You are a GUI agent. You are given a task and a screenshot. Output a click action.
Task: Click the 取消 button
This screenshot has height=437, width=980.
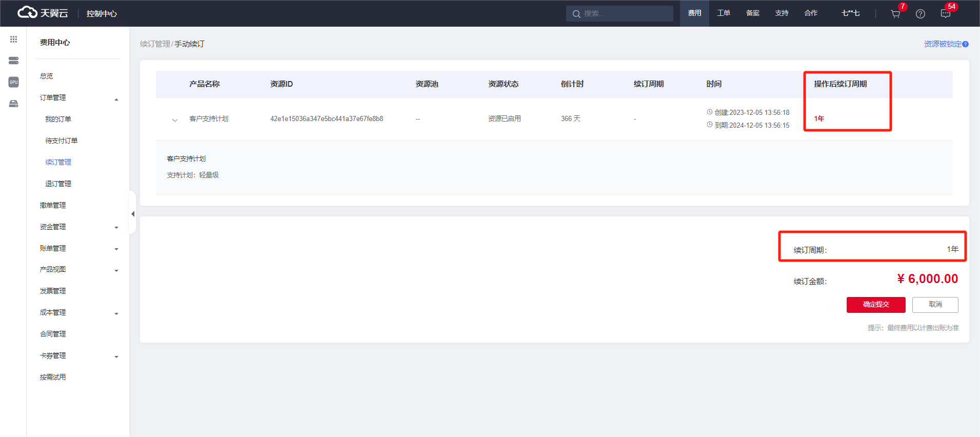935,305
